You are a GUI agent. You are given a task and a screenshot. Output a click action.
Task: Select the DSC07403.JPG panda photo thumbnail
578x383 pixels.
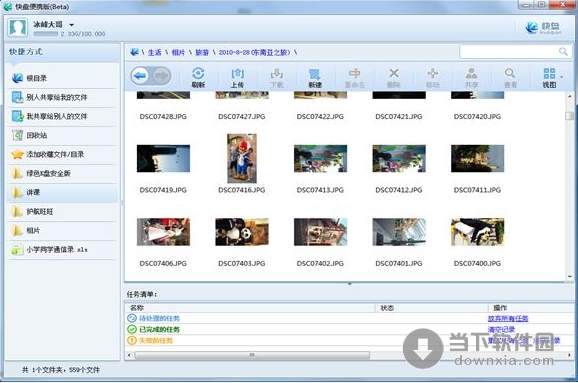[x=242, y=232]
